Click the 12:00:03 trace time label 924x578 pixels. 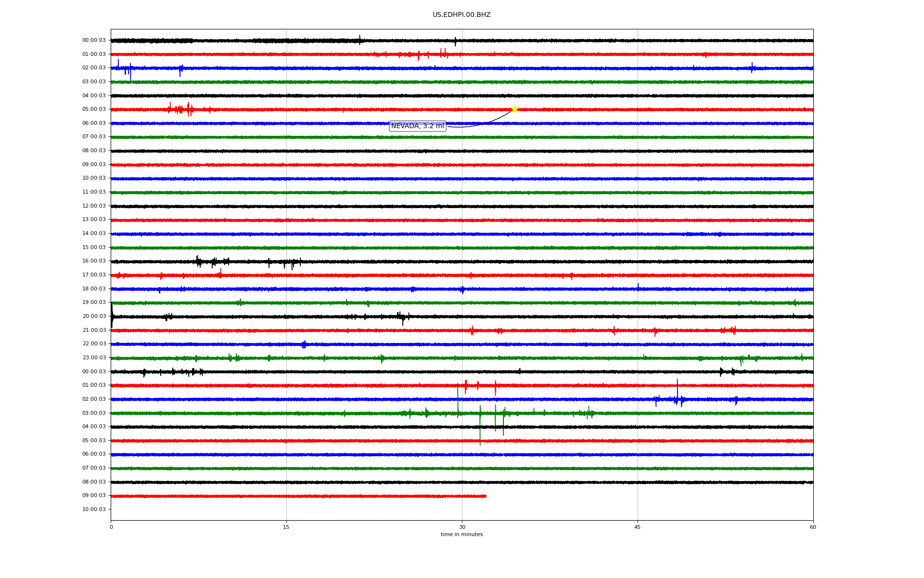pos(94,206)
